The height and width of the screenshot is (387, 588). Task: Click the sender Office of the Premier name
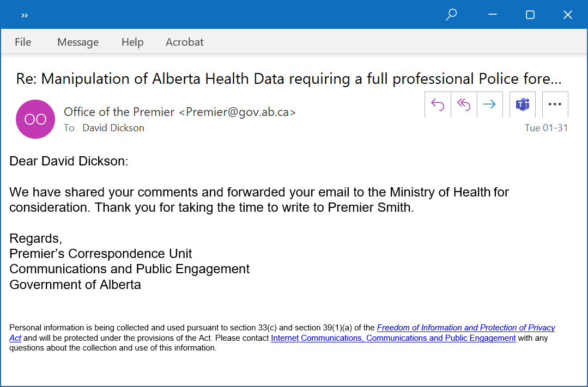[119, 112]
